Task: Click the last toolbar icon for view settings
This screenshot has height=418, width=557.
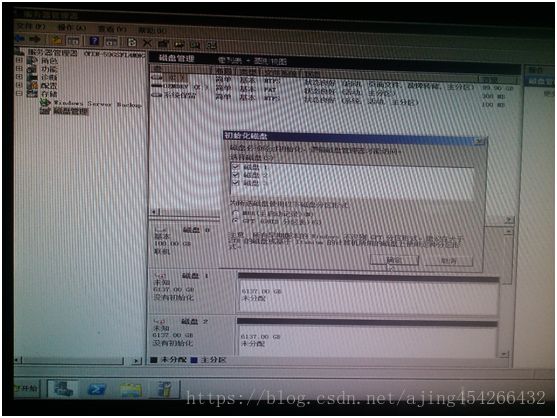Action: (212, 45)
